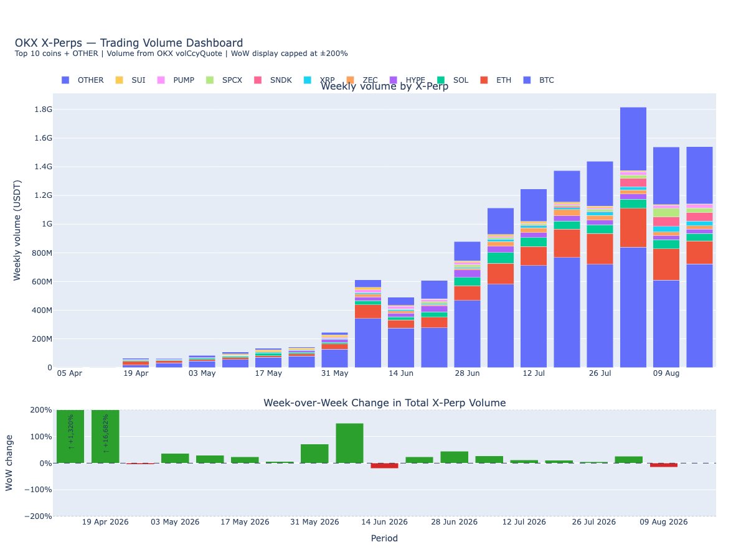Click the '100%' WoW y-axis tick

click(x=42, y=437)
